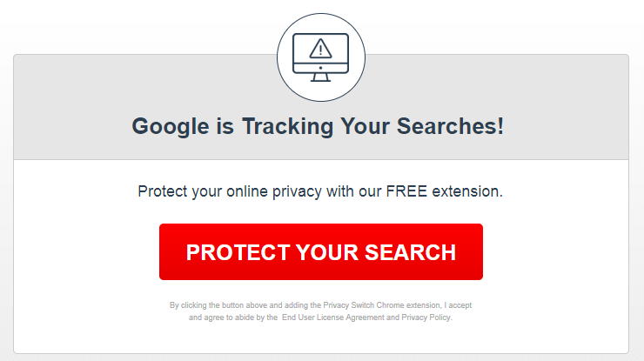The height and width of the screenshot is (361, 644).
Task: Click the "I accept" text in the disclaimer
Action: [x=459, y=306]
